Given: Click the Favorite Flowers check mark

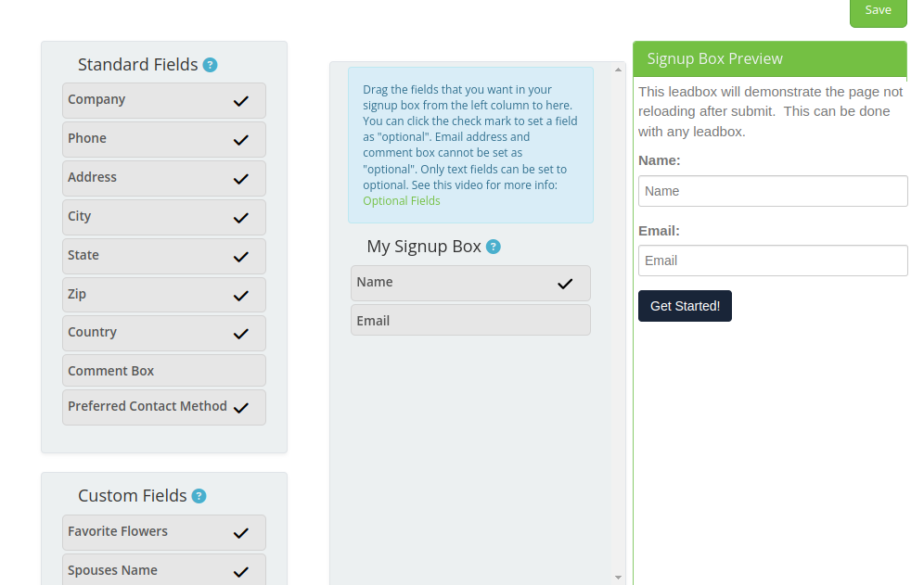Looking at the screenshot, I should (240, 533).
